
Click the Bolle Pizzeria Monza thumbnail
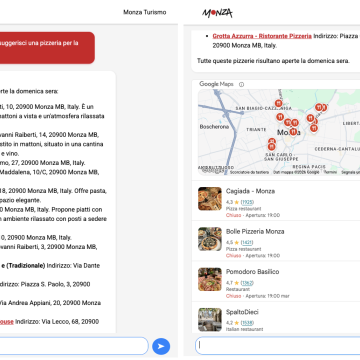tap(210, 239)
